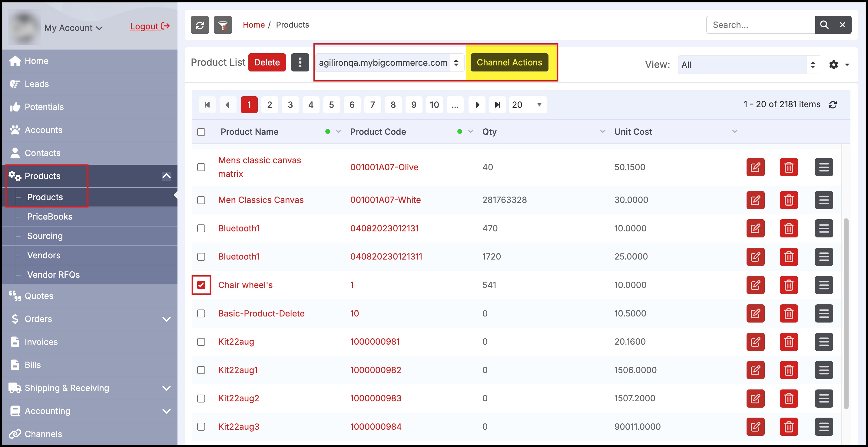Expand the My Account dropdown
The height and width of the screenshot is (447, 868).
[x=73, y=28]
